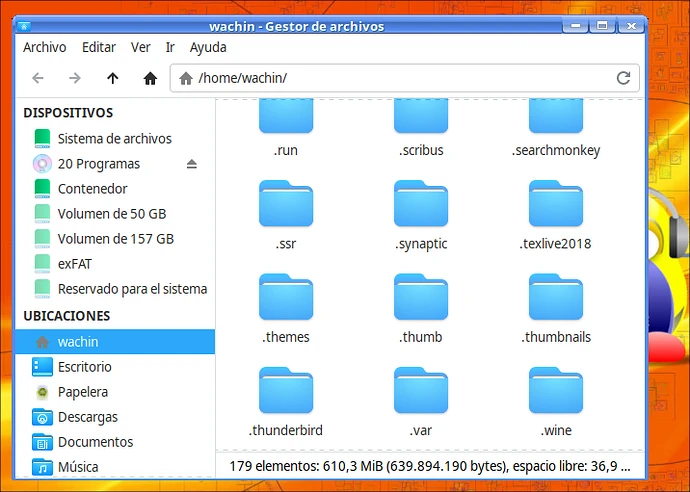Open the Archivo menu
The width and height of the screenshot is (690, 492).
[44, 48]
